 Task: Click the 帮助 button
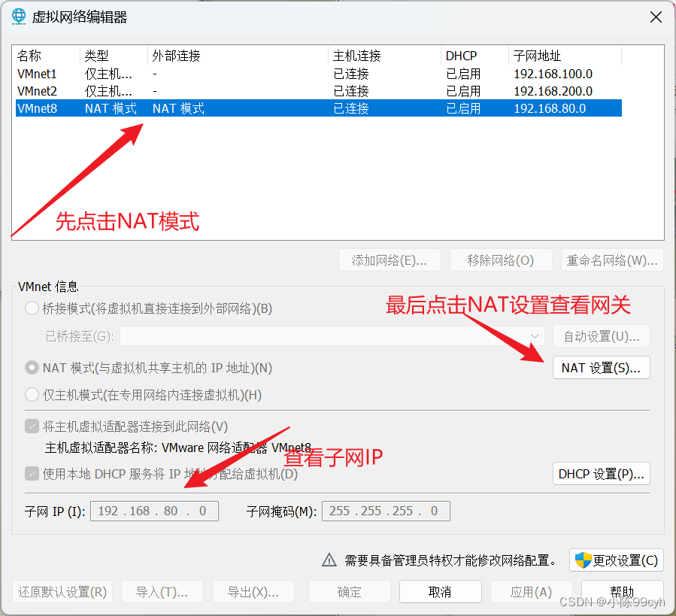pos(622,591)
